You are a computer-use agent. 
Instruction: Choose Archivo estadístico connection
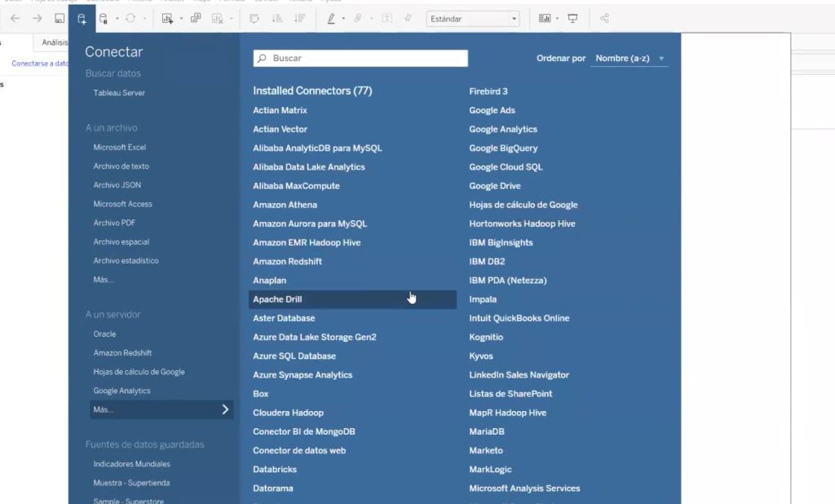[126, 260]
